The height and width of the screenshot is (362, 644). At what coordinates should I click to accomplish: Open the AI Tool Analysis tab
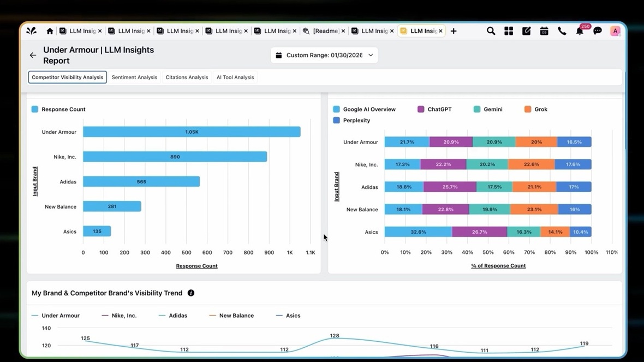[235, 77]
